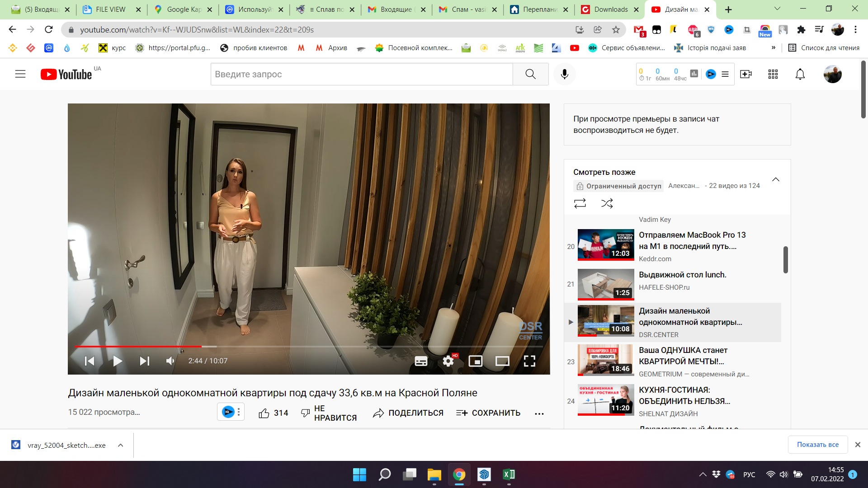Open Windows Start menu
Viewport: 868px width, 488px height.
pos(359,474)
